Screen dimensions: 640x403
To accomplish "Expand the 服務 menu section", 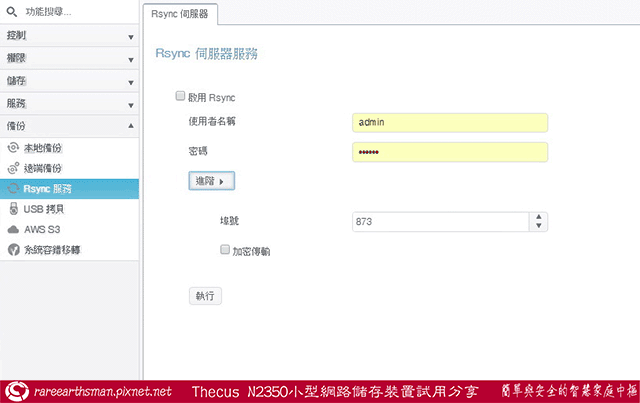I will point(69,104).
